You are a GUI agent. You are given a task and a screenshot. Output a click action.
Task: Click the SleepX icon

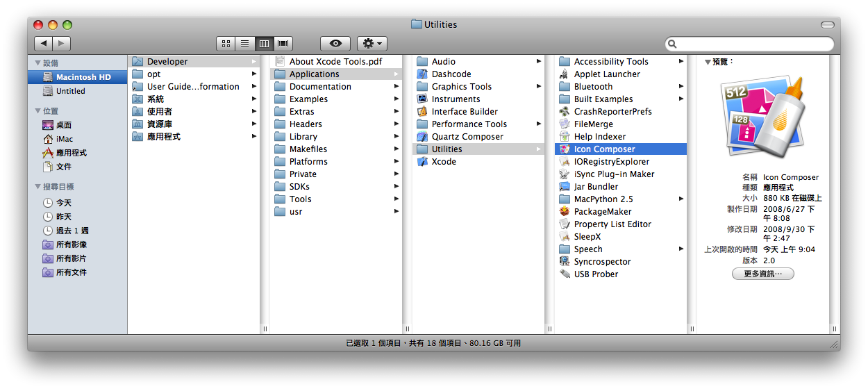[x=565, y=237]
